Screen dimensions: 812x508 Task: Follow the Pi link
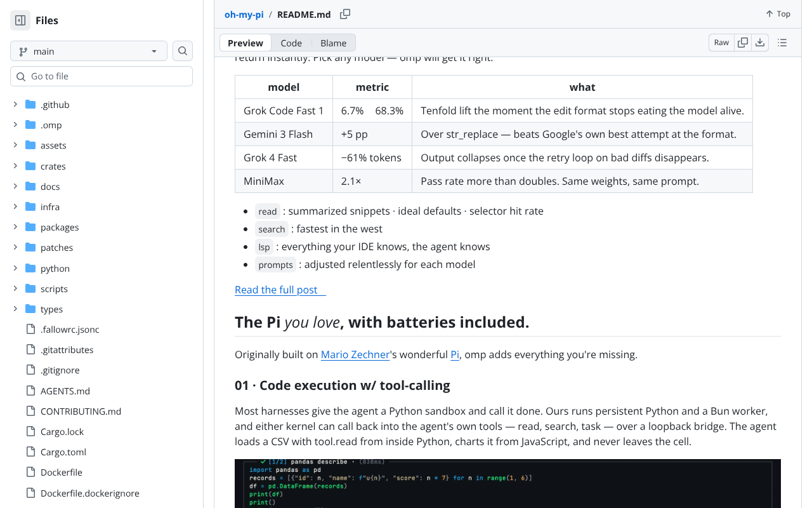(455, 354)
